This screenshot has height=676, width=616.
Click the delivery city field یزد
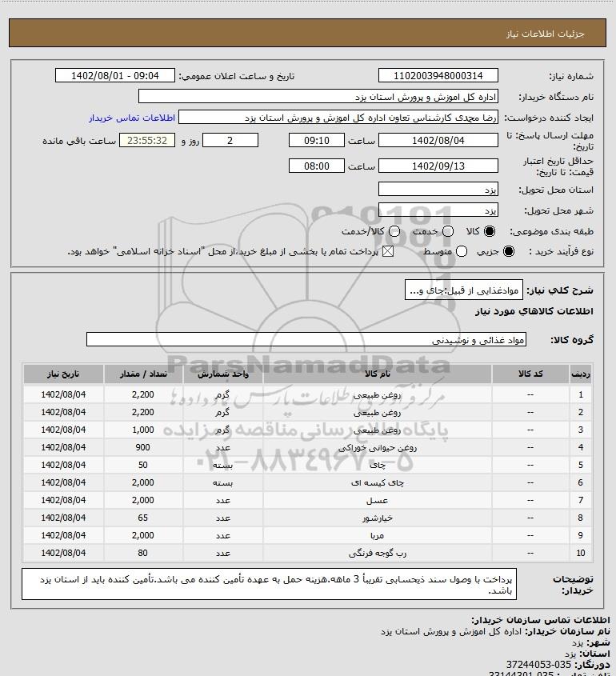point(438,210)
